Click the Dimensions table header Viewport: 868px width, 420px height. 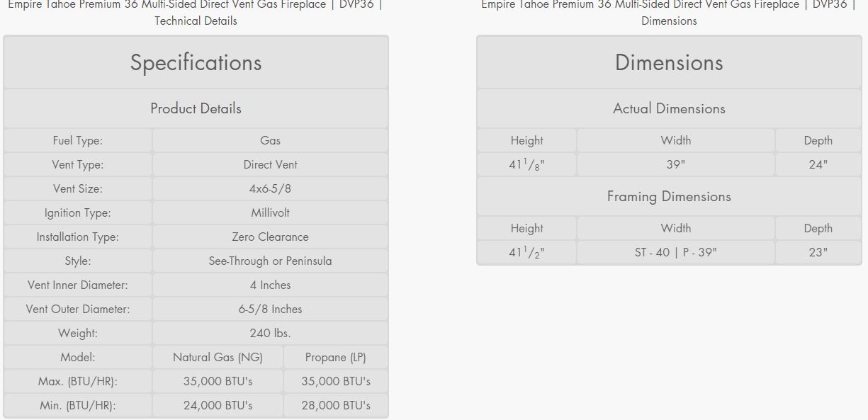(x=669, y=62)
